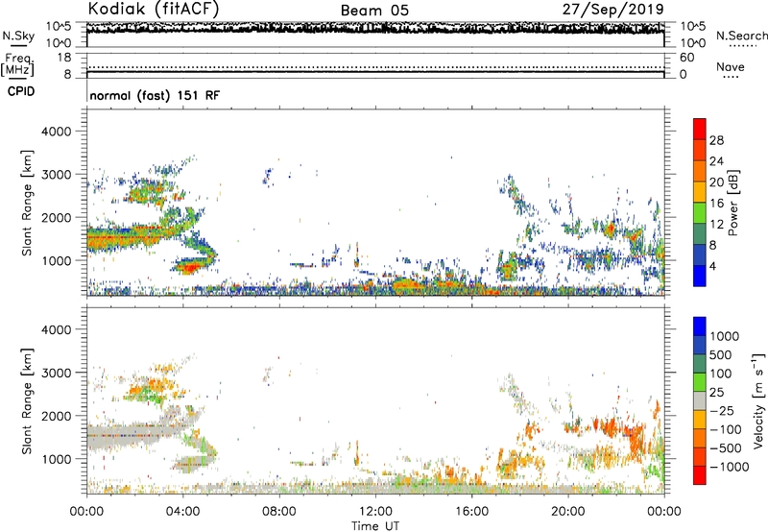
Task: Click the velocity panel 'Slant Range [km]' label
Action: coord(27,400)
